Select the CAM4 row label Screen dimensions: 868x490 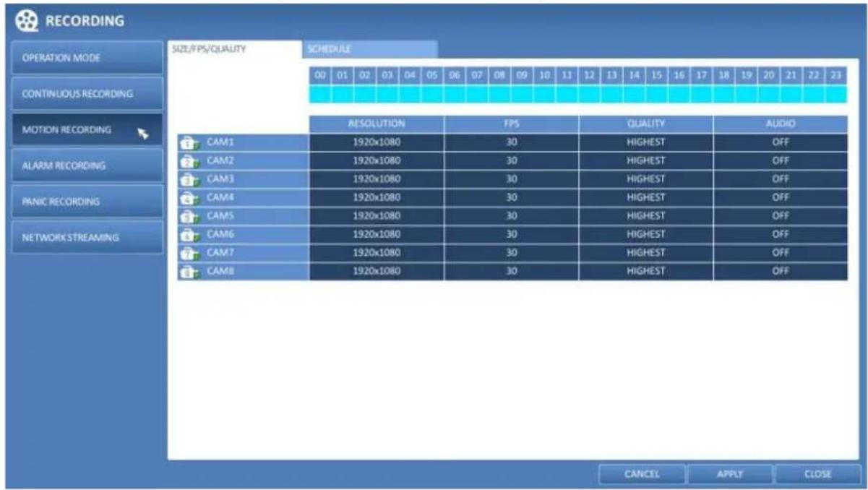pos(243,197)
